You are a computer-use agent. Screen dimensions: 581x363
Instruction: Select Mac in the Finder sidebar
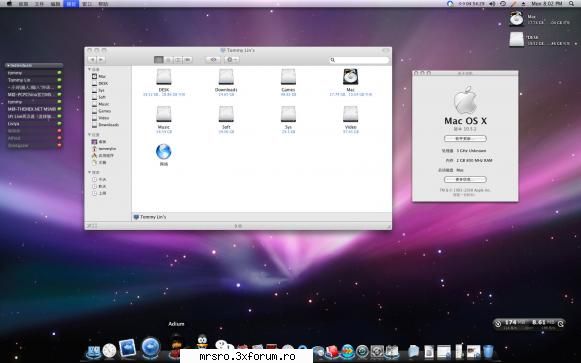(x=99, y=76)
